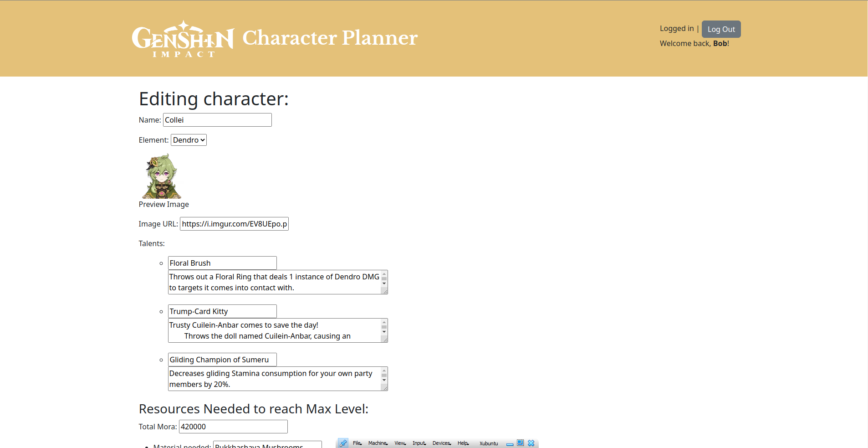Viewport: 868px width, 448px height.
Task: Click the pin icon on the VirtualBox mini toolbar
Action: [342, 443]
